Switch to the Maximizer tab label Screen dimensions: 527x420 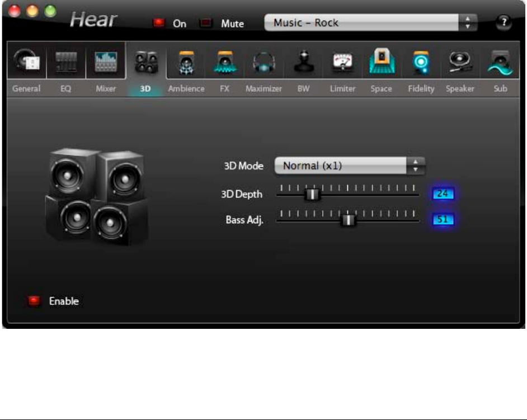pos(264,89)
